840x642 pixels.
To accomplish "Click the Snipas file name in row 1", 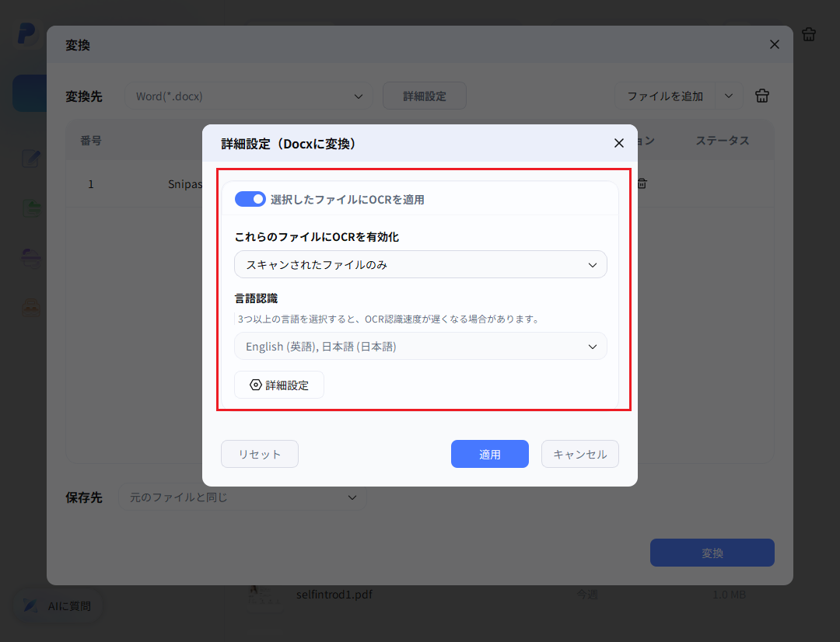I will tap(185, 184).
